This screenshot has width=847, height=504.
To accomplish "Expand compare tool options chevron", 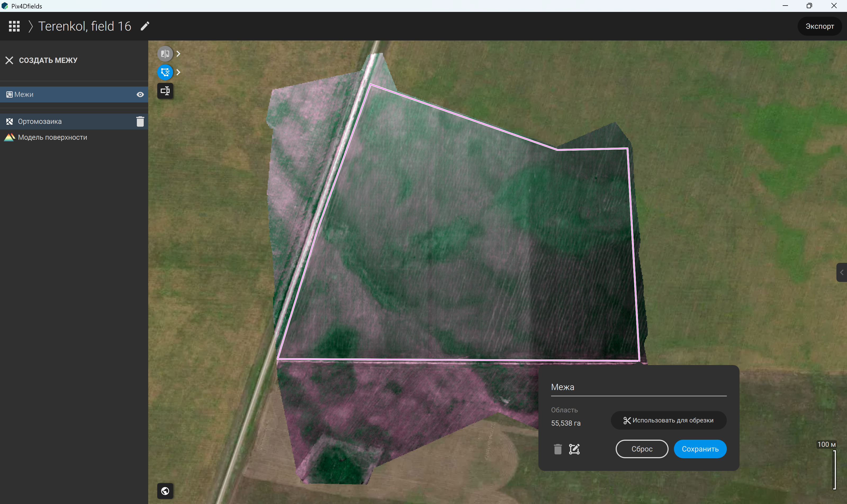I will pyautogui.click(x=178, y=54).
